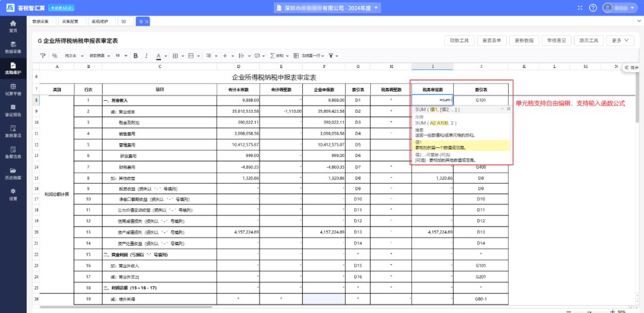This screenshot has height=313, width=644.
Task: Open 历史档案 folder in the sidebar
Action: click(x=13, y=173)
